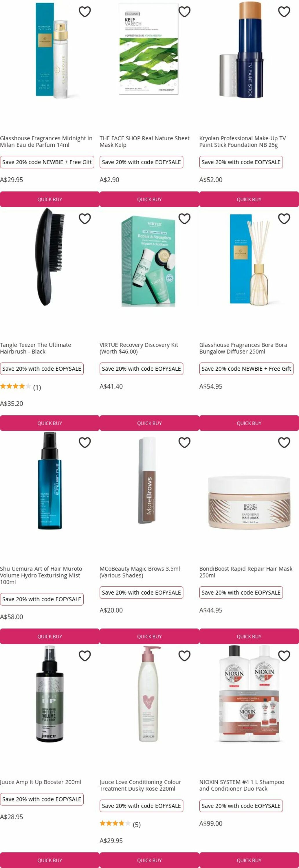View Tangle Teezer hairbrush star rating reviews
The width and height of the screenshot is (299, 868).
tap(21, 387)
